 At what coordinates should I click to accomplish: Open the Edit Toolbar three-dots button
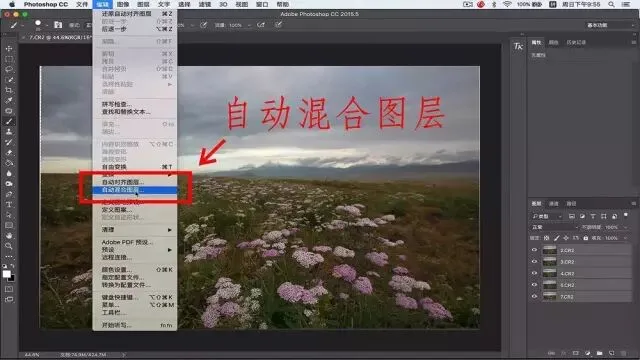coord(9,257)
